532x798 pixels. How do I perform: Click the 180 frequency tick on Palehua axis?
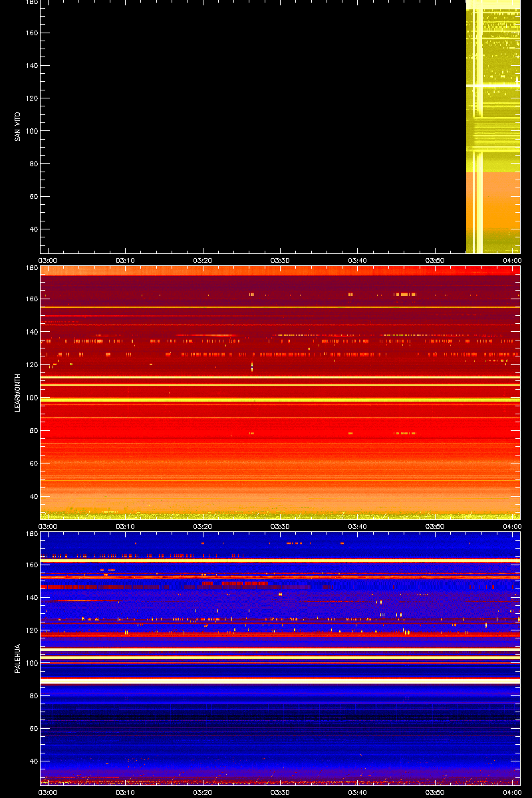(31, 534)
